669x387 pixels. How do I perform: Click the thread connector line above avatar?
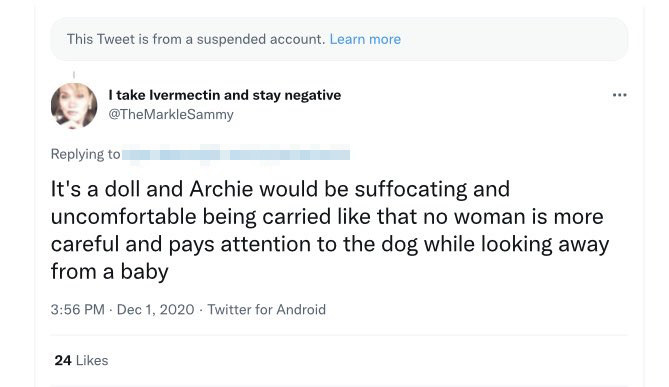coord(74,75)
